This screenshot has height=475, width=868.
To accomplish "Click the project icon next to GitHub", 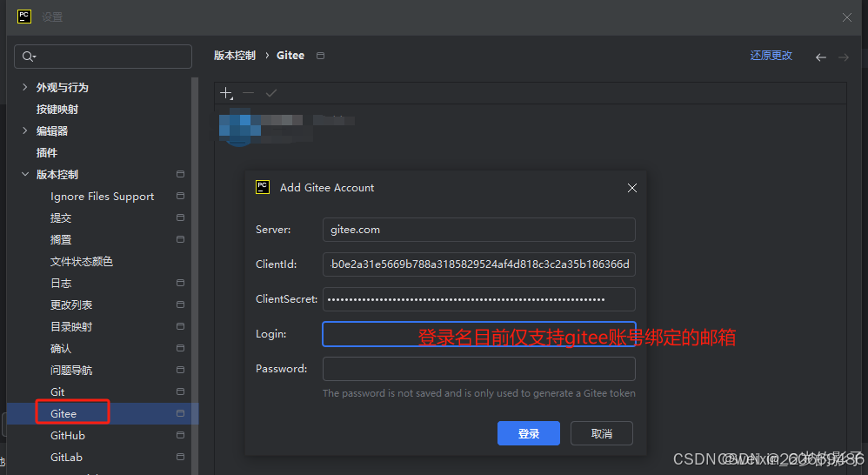I will (180, 435).
